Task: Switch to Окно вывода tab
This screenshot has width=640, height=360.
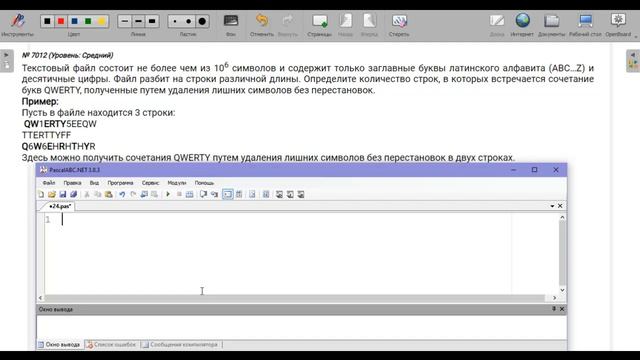Action: point(60,345)
